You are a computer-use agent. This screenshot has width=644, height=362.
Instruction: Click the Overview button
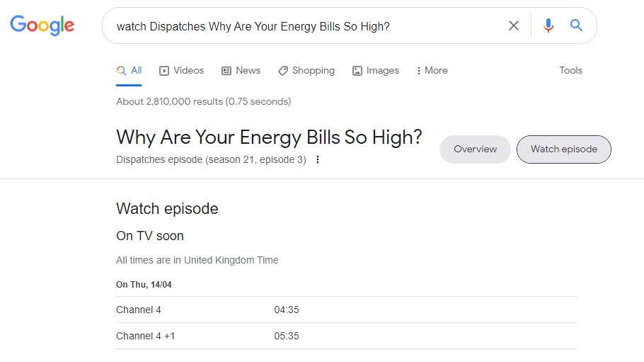[x=475, y=149]
